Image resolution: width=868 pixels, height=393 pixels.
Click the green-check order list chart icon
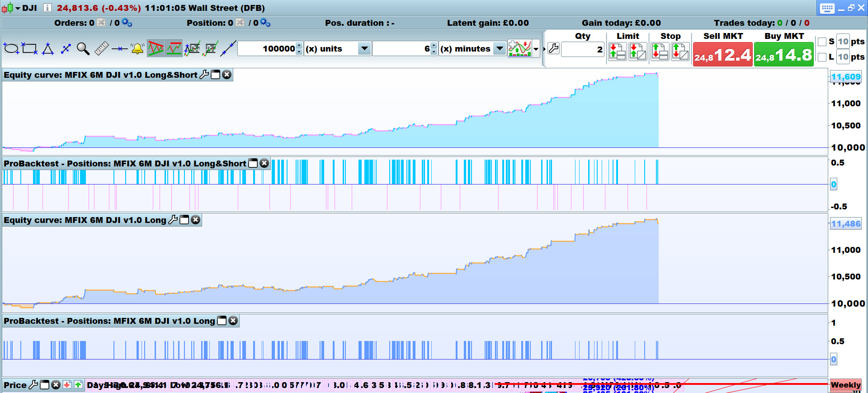[x=210, y=48]
